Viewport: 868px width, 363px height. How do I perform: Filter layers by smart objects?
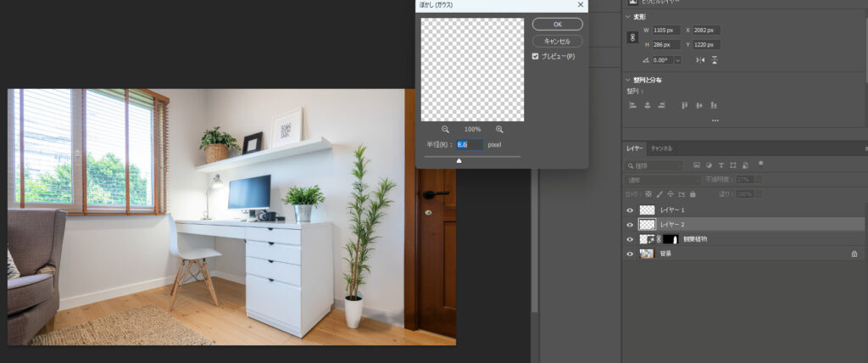tap(745, 165)
